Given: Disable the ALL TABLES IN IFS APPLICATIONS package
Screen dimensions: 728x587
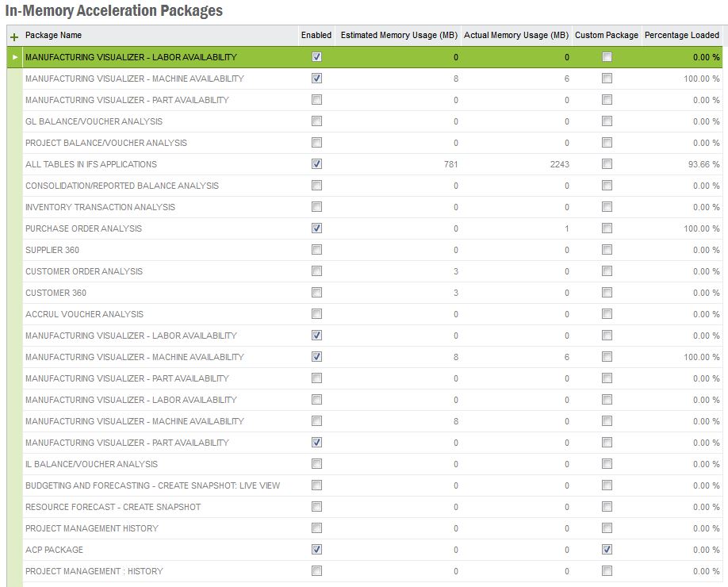Looking at the screenshot, I should [x=316, y=164].
